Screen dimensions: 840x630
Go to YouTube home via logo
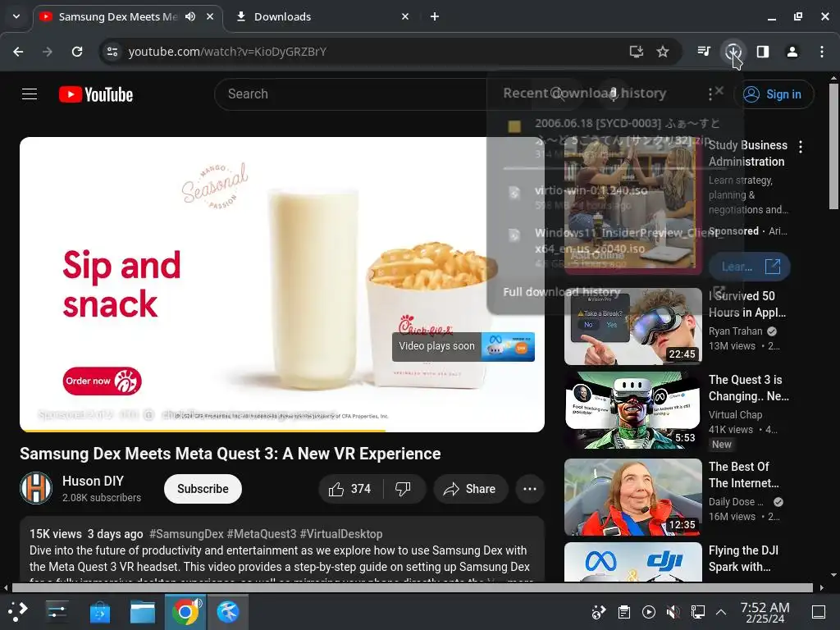click(96, 94)
